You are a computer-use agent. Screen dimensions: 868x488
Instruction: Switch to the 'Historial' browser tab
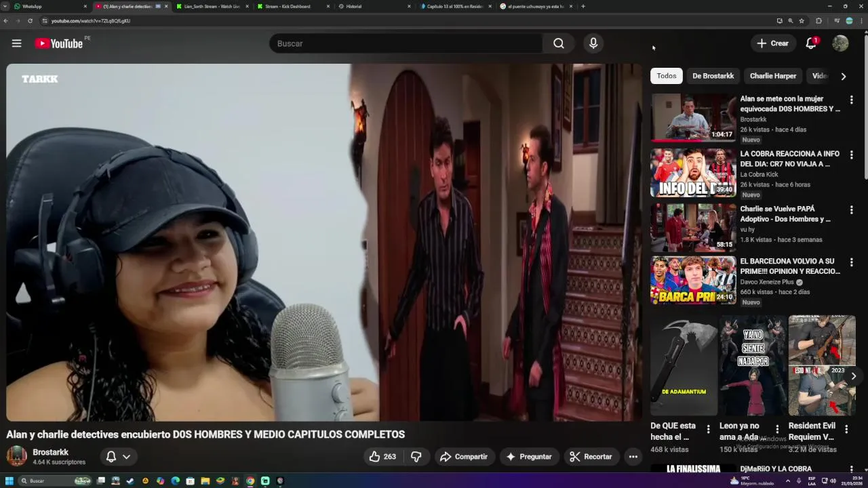tap(374, 6)
